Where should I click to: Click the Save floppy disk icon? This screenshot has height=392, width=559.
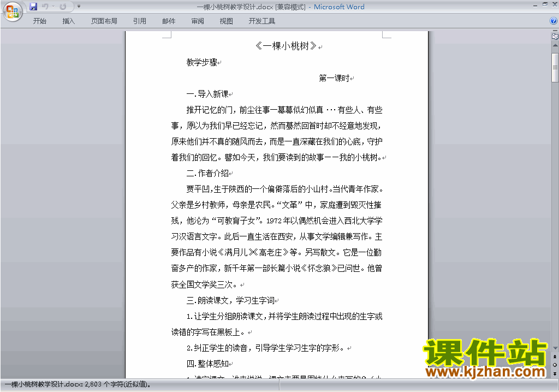(33, 7)
